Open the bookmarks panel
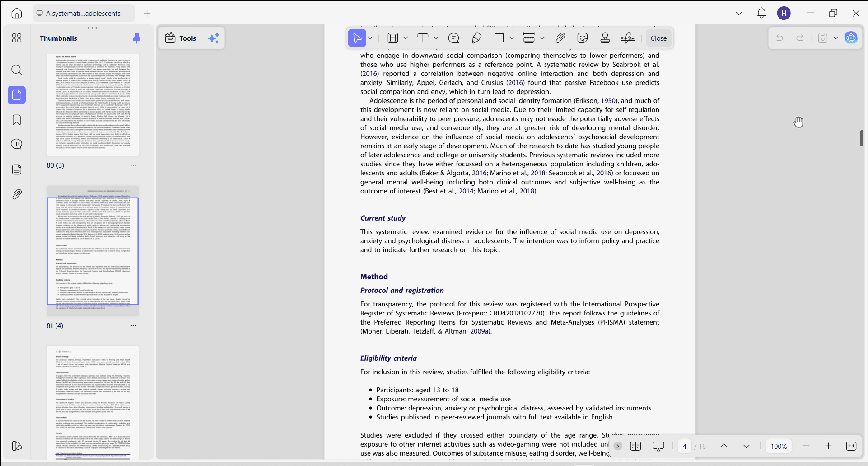This screenshot has width=868, height=466. [17, 120]
